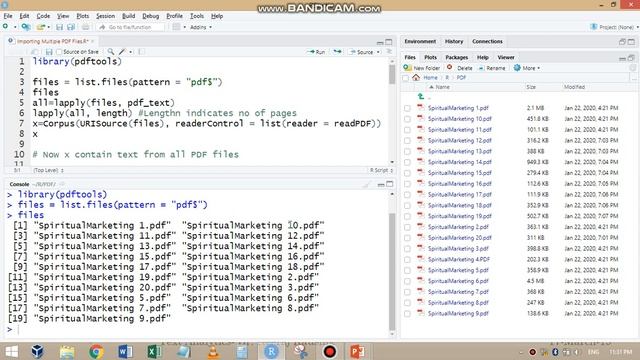Click the workspace panes grid icon
The height and width of the screenshot is (360, 640).
point(176,27)
